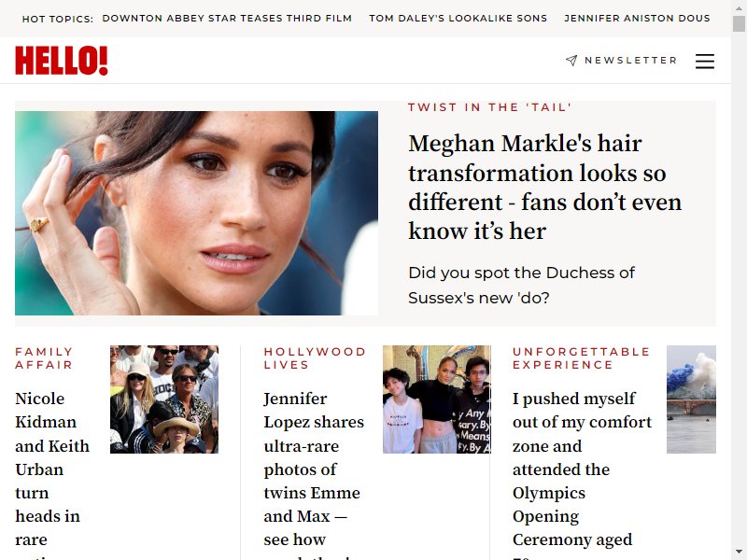The image size is (747, 560).
Task: Click the Duchess of Sussex subheading text
Action: pos(522,286)
